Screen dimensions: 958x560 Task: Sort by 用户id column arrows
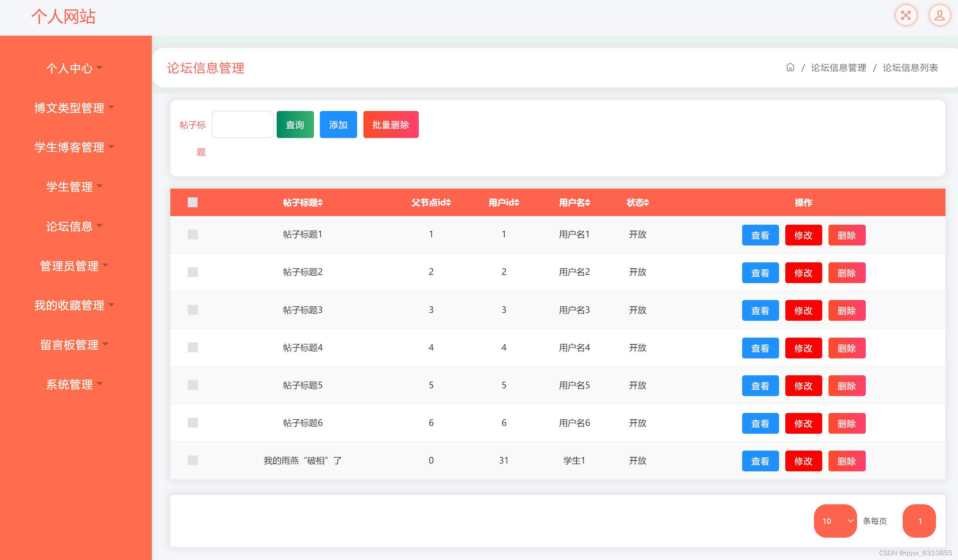click(516, 202)
